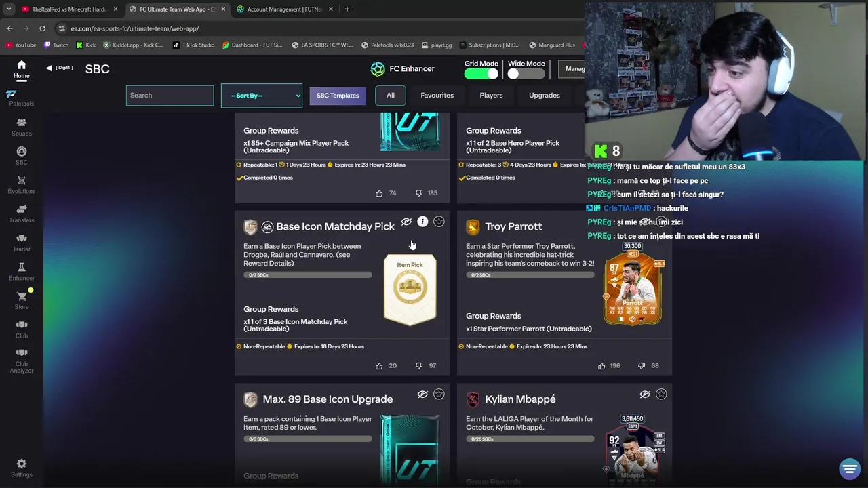This screenshot has width=868, height=488.
Task: Open the YouTube bookmark
Action: (21, 45)
